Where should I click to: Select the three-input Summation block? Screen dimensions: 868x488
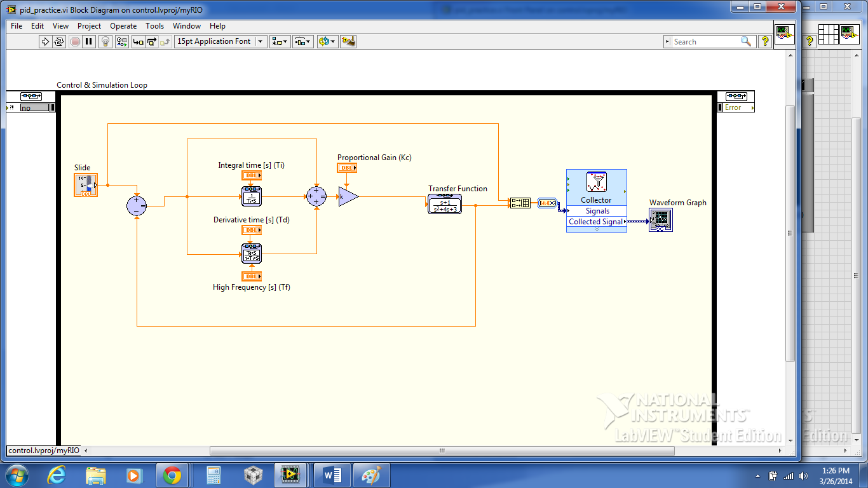pyautogui.click(x=316, y=196)
